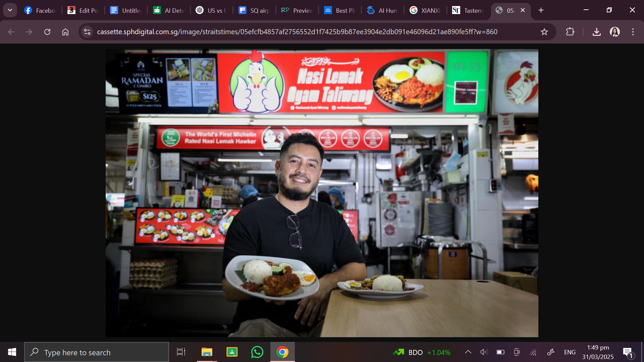Open Windows Task View
Screen dimensions: 644x362
181,352
